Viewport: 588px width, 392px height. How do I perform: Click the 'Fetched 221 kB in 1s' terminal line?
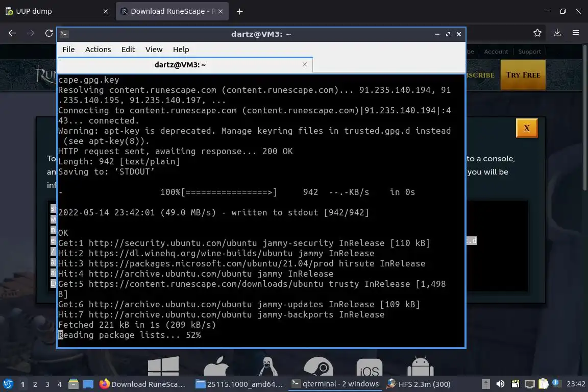click(x=137, y=325)
